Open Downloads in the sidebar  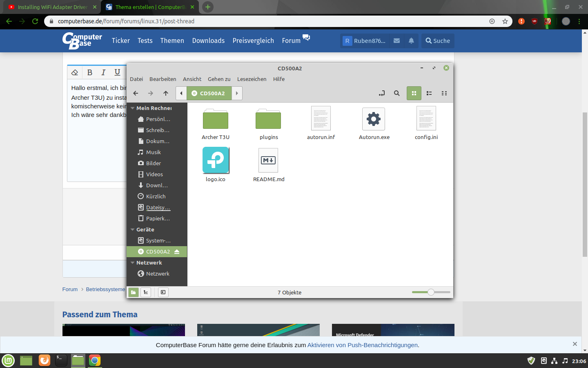(157, 186)
